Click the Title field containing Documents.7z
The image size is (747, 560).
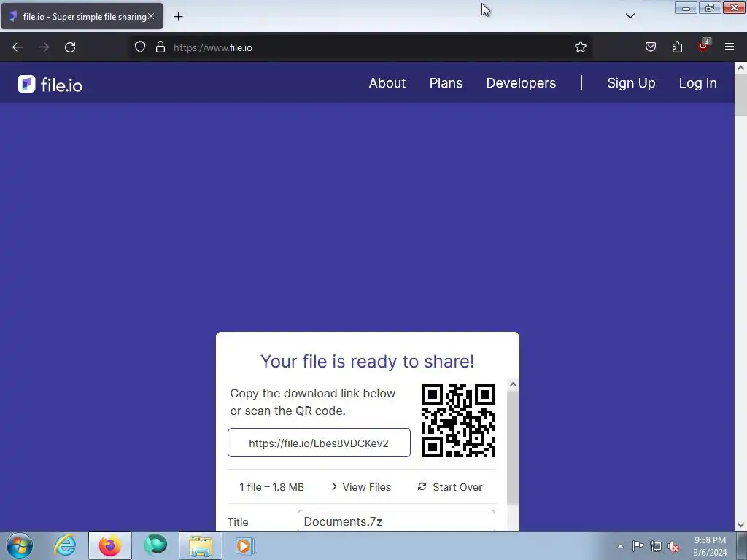tap(396, 521)
